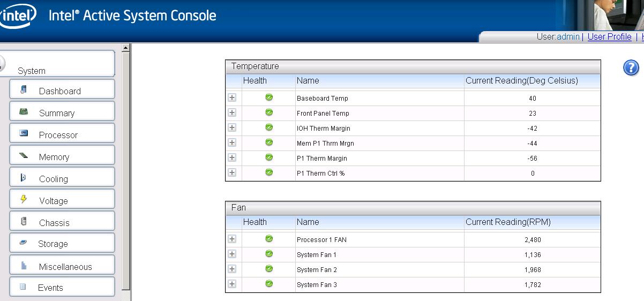The height and width of the screenshot is (301, 644).
Task: Expand the System Fan 3 row
Action: (232, 284)
